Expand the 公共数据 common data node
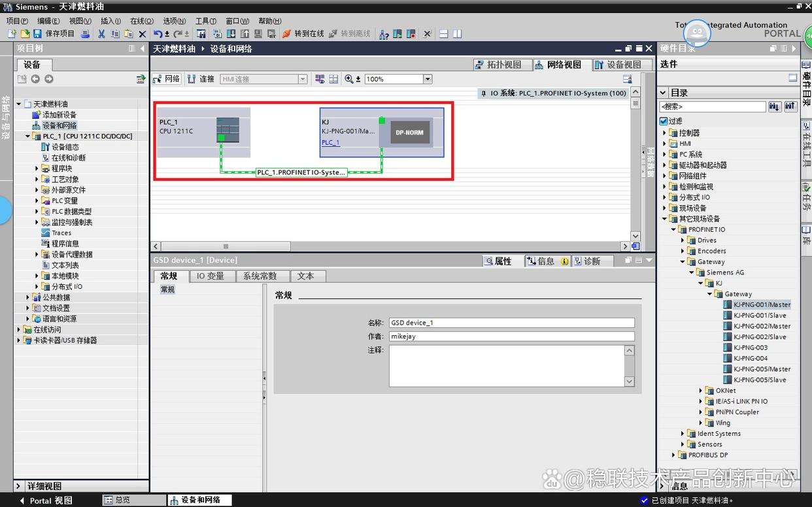This screenshot has height=507, width=812. coord(28,297)
